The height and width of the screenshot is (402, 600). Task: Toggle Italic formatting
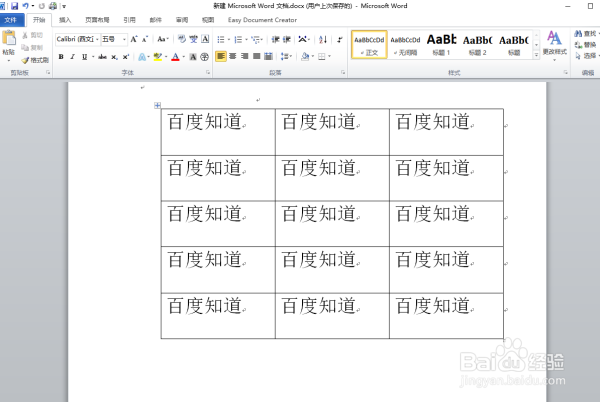pyautogui.click(x=72, y=57)
